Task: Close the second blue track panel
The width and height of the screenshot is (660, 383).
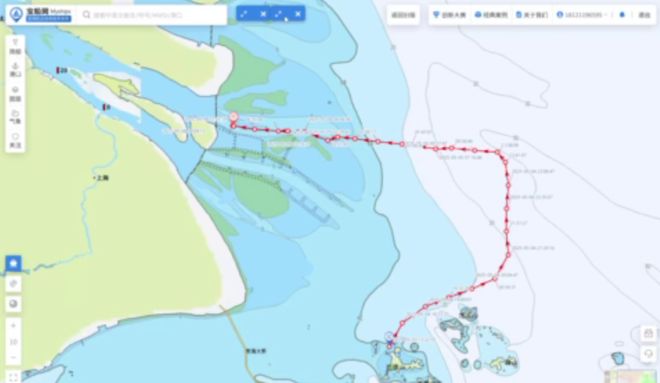Action: click(x=298, y=14)
